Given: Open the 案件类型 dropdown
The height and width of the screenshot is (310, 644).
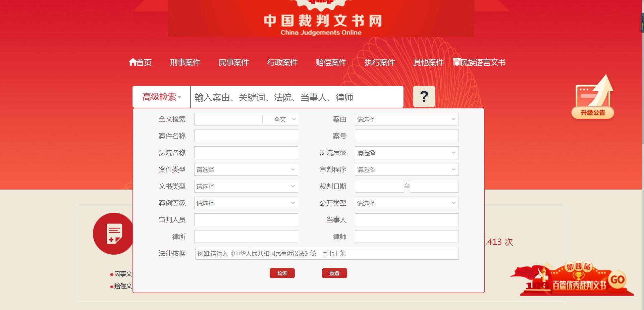Looking at the screenshot, I should [246, 169].
